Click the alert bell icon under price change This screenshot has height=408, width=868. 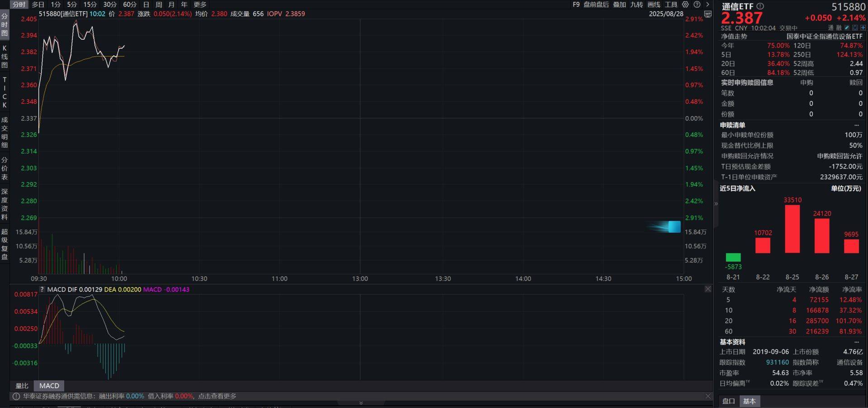[855, 28]
